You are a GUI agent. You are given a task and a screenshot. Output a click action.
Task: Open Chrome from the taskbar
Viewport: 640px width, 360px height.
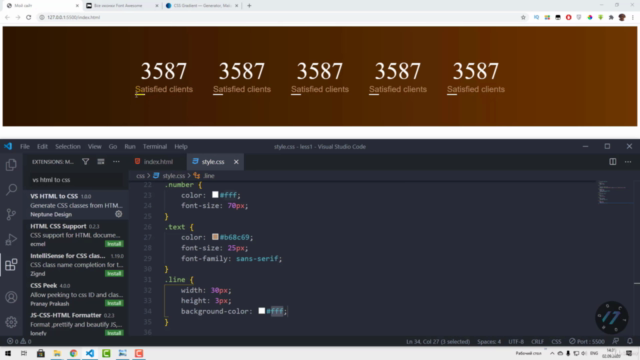[x=73, y=353]
